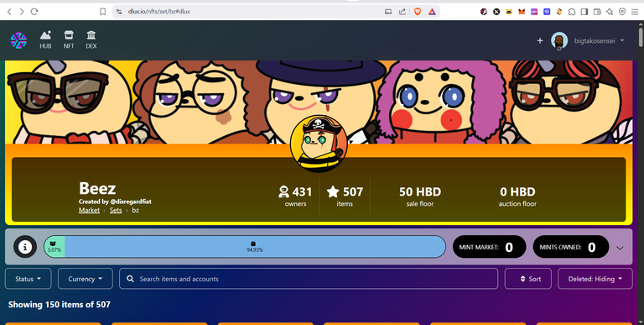Open the MetaMask fox extension icon
This screenshot has height=325, width=644.
522,12
